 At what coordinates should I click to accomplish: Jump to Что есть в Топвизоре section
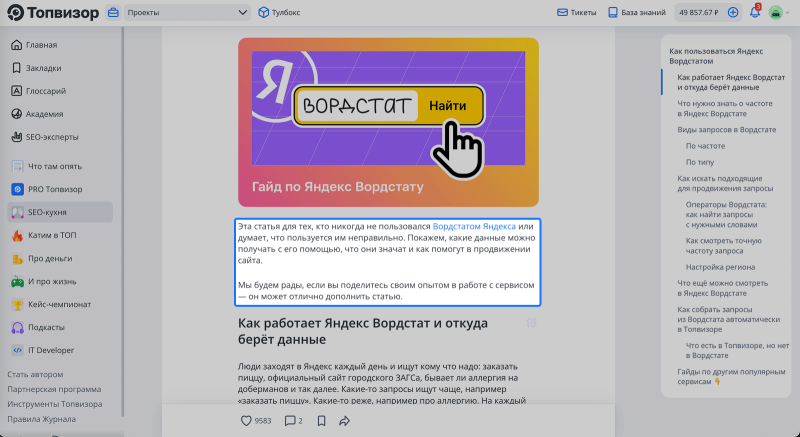(737, 350)
